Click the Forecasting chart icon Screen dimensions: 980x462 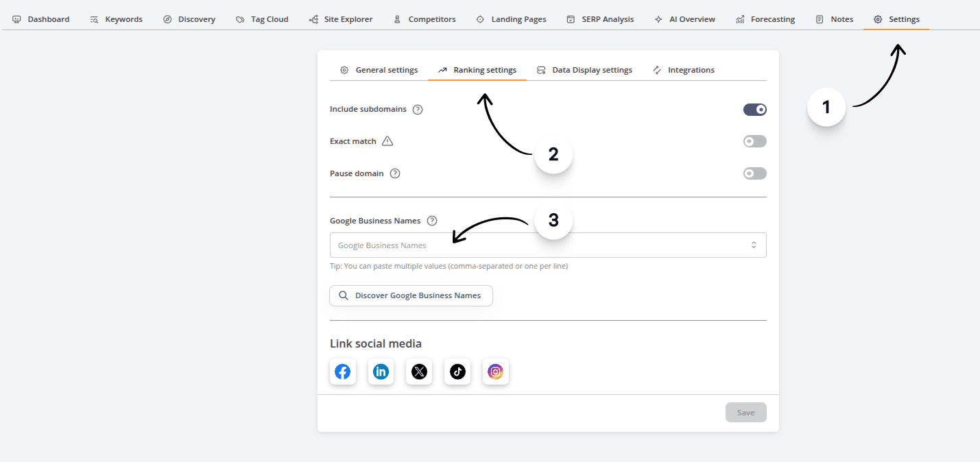pyautogui.click(x=740, y=19)
